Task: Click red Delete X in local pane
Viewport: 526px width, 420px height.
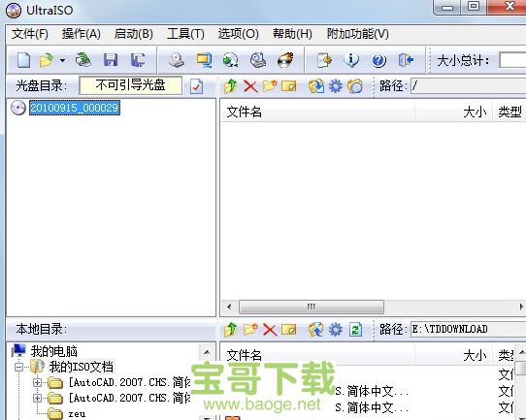Action: point(270,330)
